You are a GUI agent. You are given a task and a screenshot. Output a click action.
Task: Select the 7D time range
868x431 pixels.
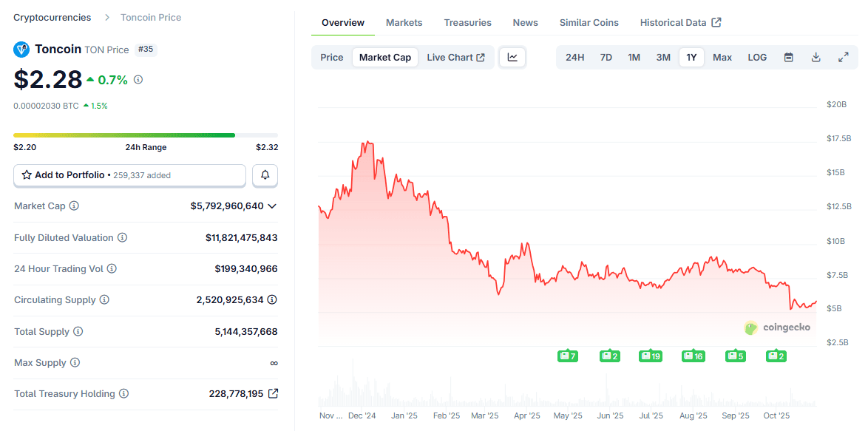(606, 57)
